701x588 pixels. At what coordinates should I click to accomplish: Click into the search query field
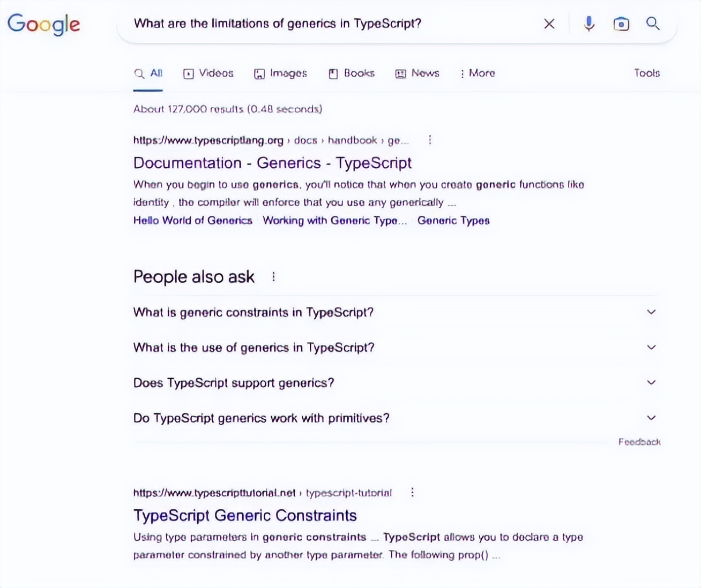[x=322, y=24]
